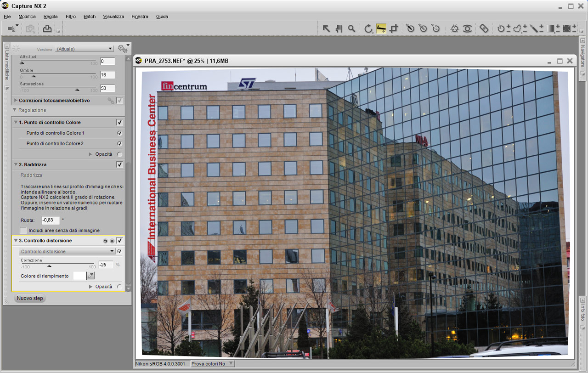Click the fill color white swatch

tap(79, 276)
